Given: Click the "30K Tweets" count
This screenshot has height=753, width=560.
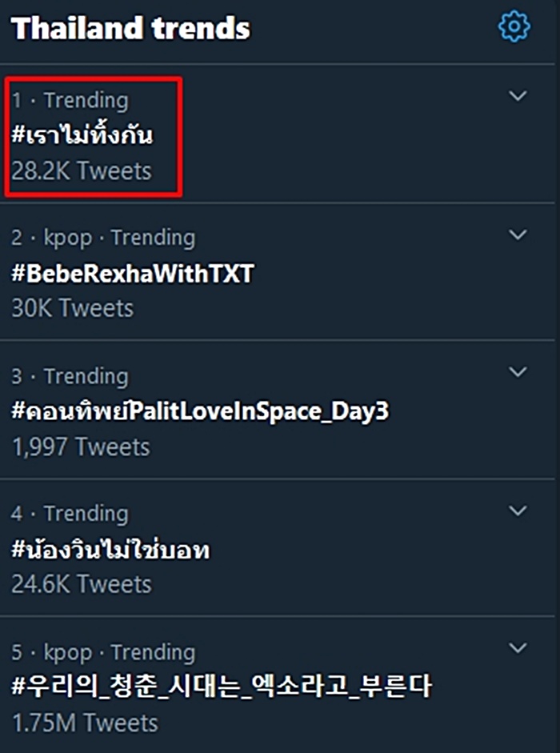Looking at the screenshot, I should pos(73,308).
